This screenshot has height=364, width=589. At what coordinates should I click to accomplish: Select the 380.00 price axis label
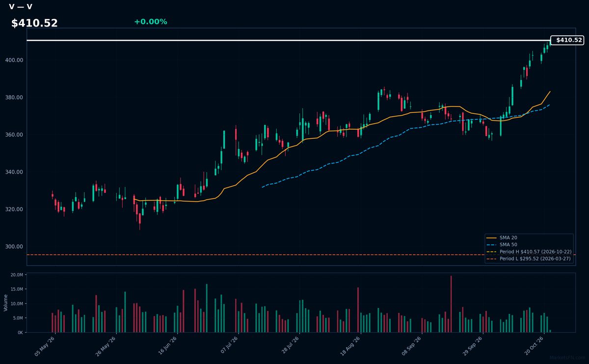(14, 98)
